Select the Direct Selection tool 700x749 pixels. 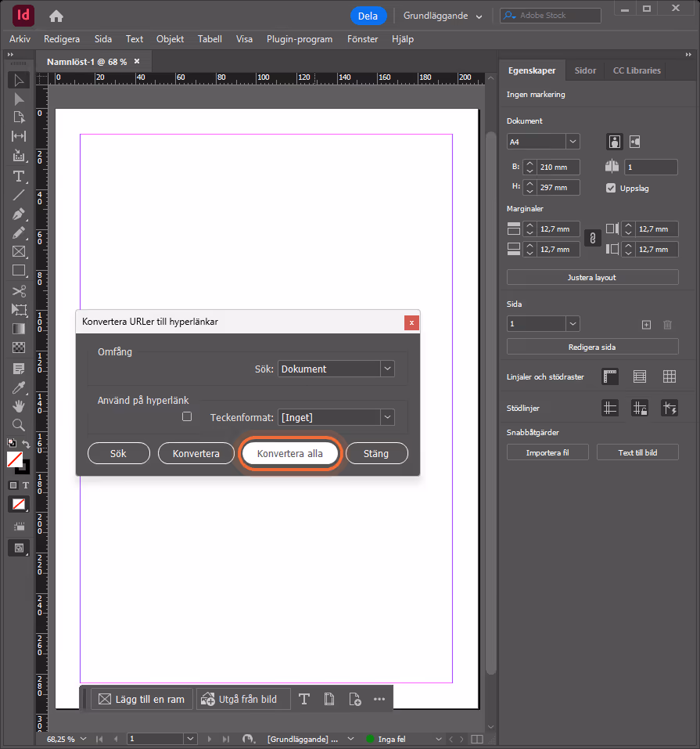click(19, 99)
